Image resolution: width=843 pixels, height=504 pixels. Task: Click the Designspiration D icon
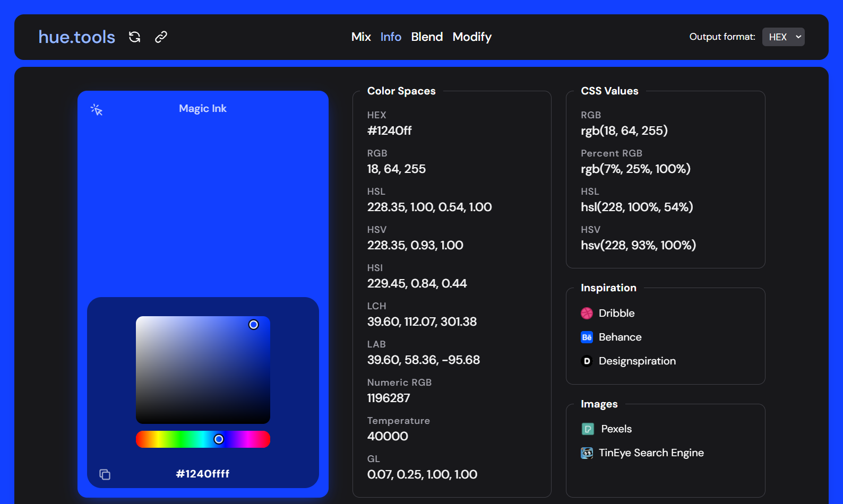[x=587, y=361]
